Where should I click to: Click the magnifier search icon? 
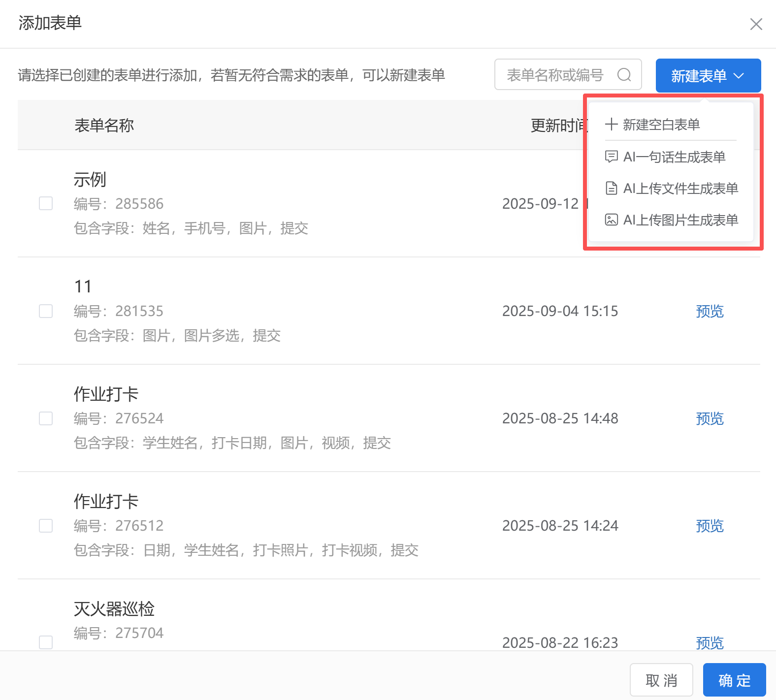(624, 75)
